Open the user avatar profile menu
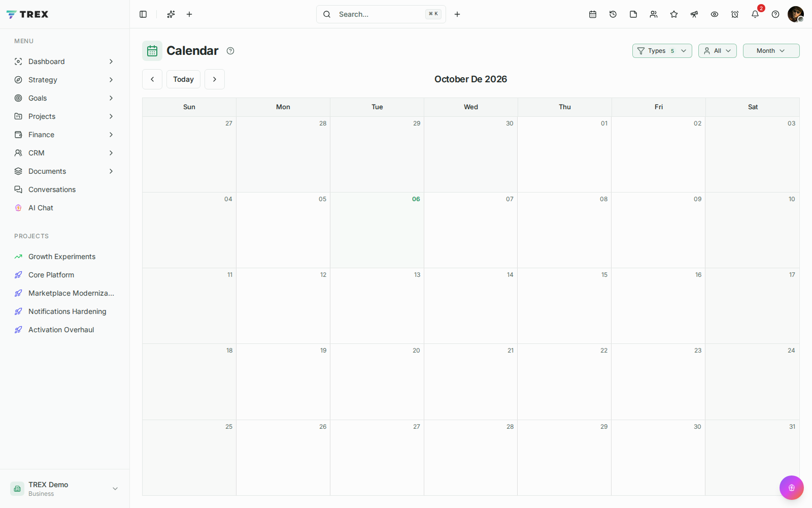The width and height of the screenshot is (812, 508). (x=796, y=14)
